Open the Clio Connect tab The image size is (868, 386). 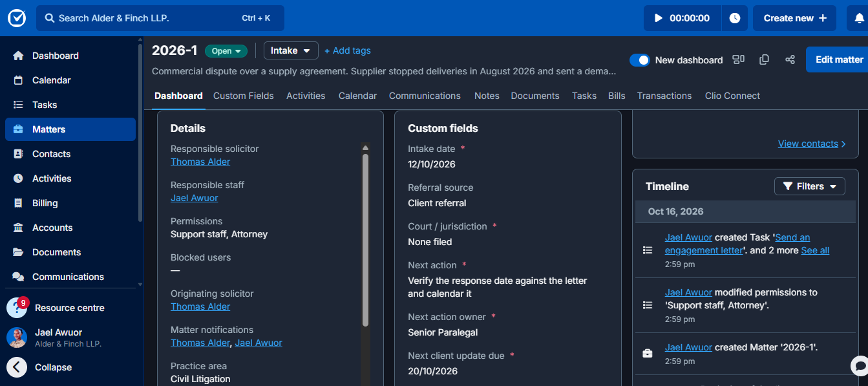[x=732, y=96]
